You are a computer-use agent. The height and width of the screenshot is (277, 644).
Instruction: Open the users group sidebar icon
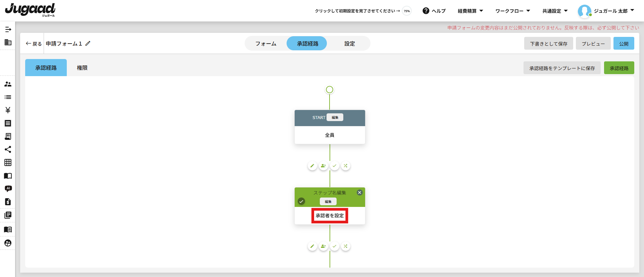coord(8,84)
